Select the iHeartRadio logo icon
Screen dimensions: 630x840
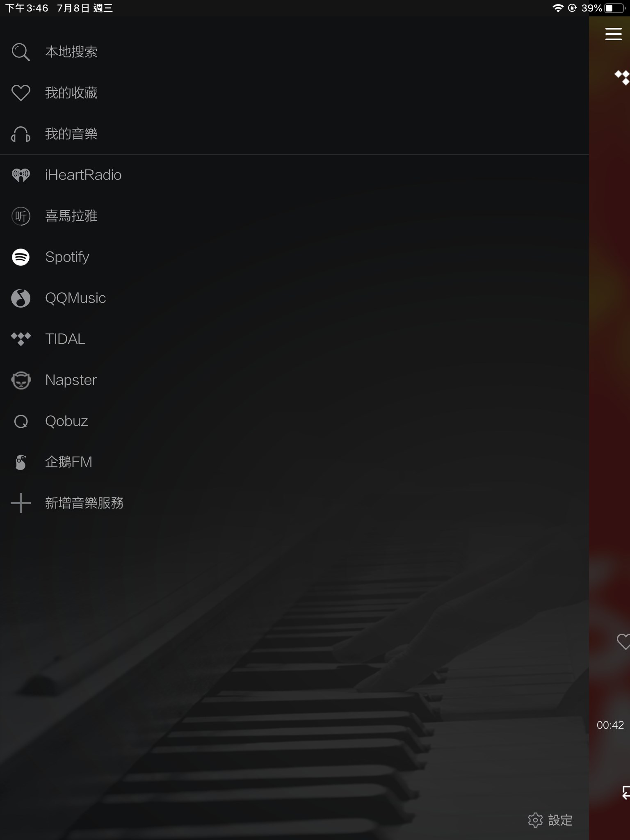click(21, 175)
